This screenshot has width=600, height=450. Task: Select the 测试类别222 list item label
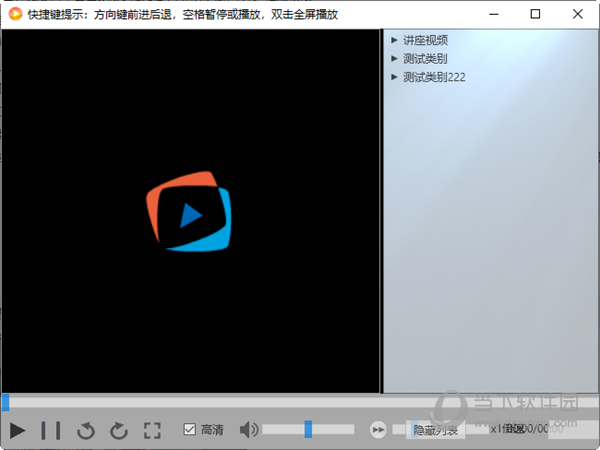pos(434,77)
